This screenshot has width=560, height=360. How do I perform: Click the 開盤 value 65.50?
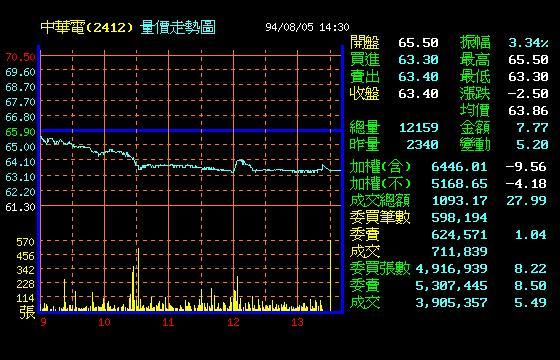pyautogui.click(x=418, y=43)
